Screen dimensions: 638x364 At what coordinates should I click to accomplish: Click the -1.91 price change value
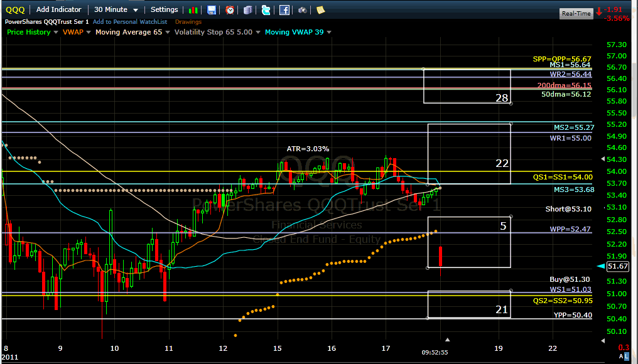tap(613, 10)
